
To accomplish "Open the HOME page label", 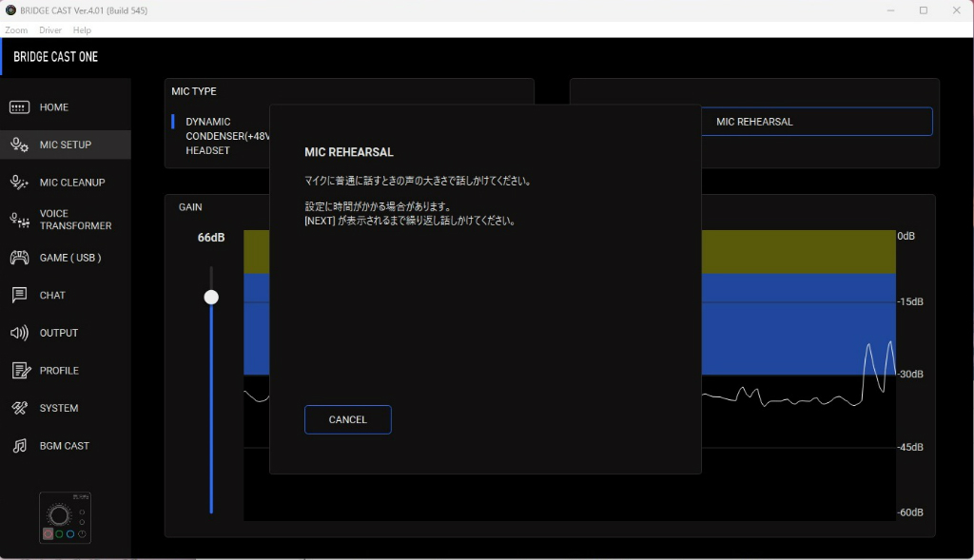I will tap(54, 107).
